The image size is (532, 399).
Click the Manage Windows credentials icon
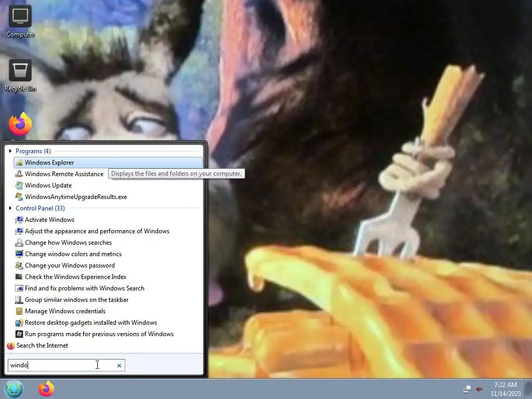point(19,311)
